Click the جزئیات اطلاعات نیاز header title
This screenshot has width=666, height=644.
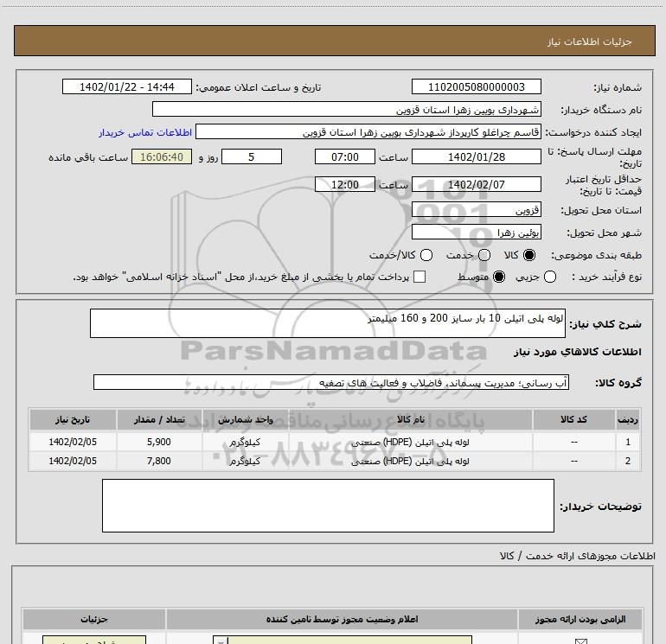coord(590,41)
